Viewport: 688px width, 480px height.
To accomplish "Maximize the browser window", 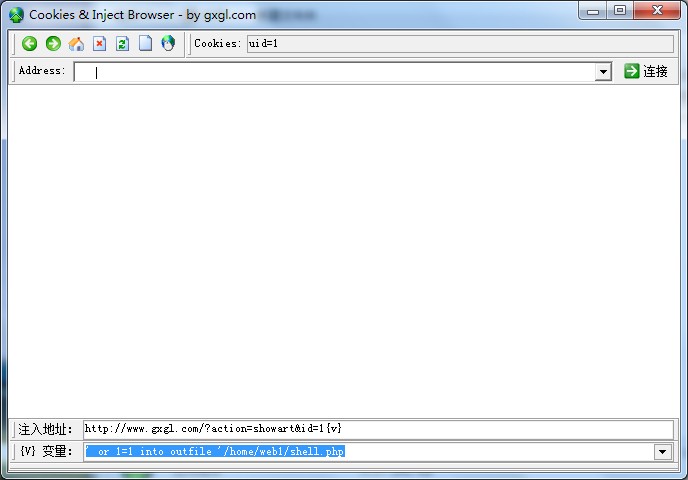I will (620, 11).
